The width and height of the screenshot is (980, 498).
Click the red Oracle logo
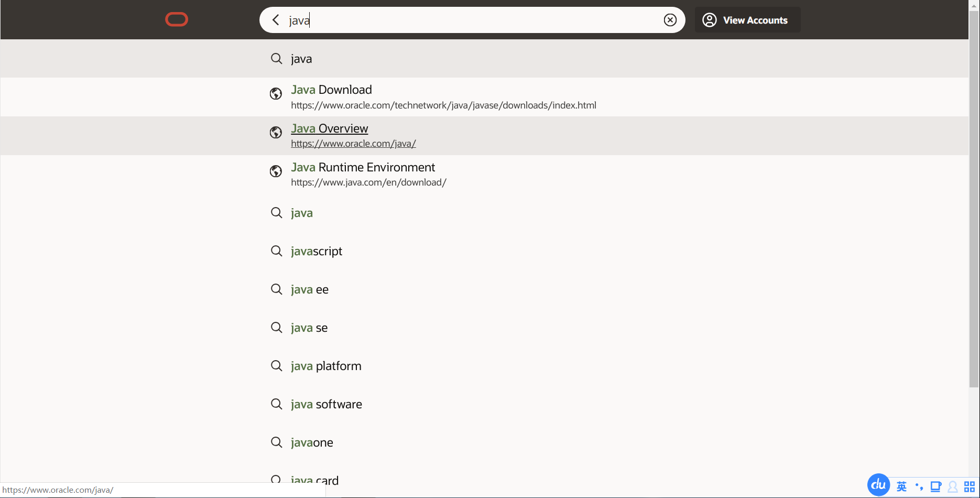click(x=177, y=20)
